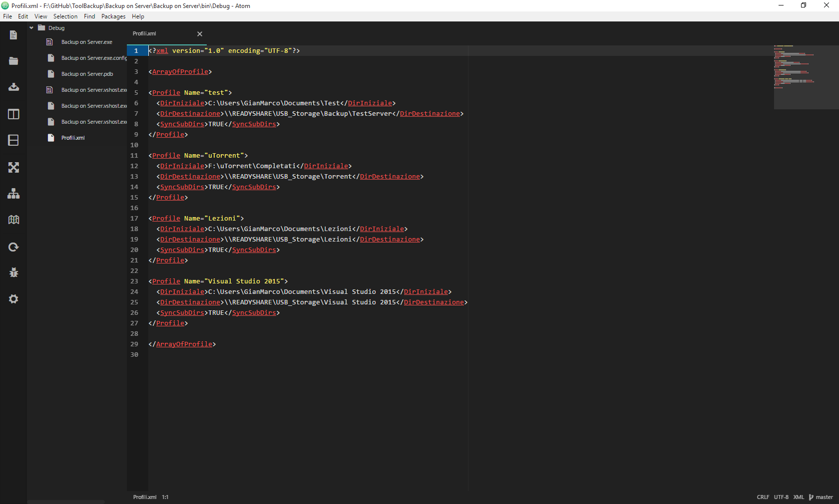The image size is (839, 504).
Task: Click the minimap code preview
Action: point(806,77)
